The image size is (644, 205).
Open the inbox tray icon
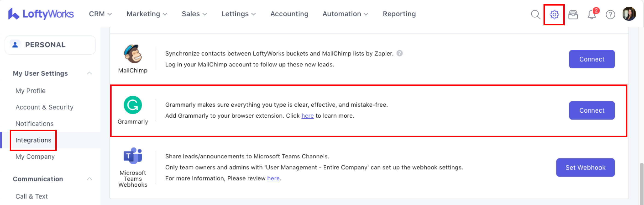[573, 15]
